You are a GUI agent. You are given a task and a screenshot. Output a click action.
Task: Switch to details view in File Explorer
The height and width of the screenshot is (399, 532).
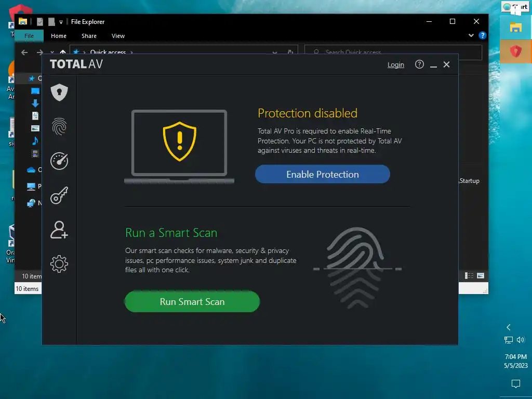click(469, 275)
